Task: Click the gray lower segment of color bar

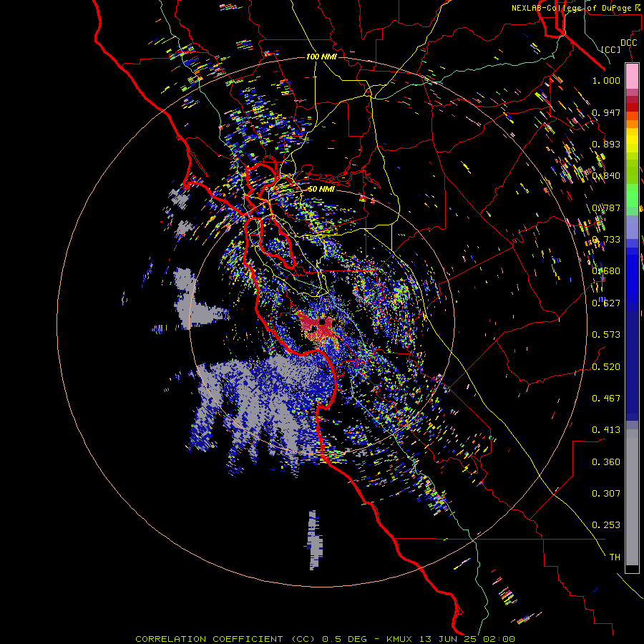Action: 632,497
